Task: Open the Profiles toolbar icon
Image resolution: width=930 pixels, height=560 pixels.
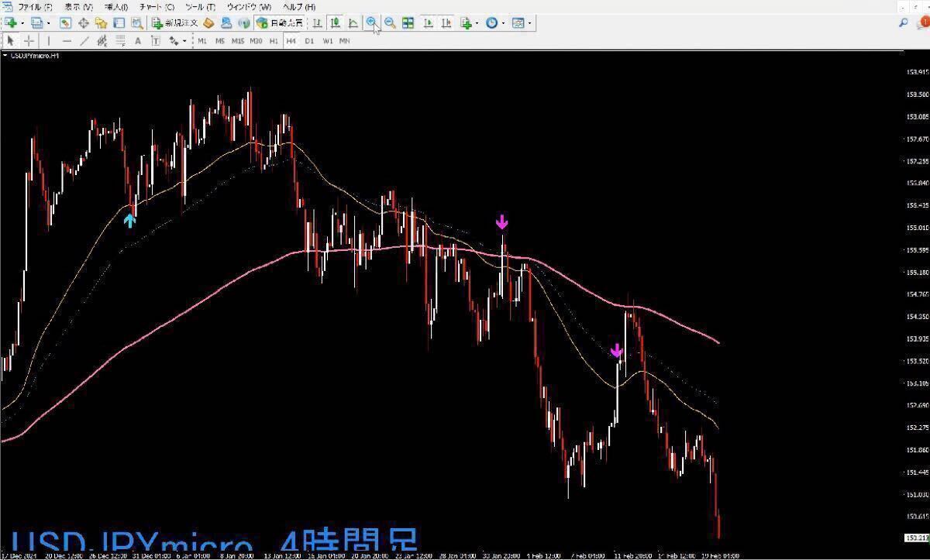Action: point(36,22)
